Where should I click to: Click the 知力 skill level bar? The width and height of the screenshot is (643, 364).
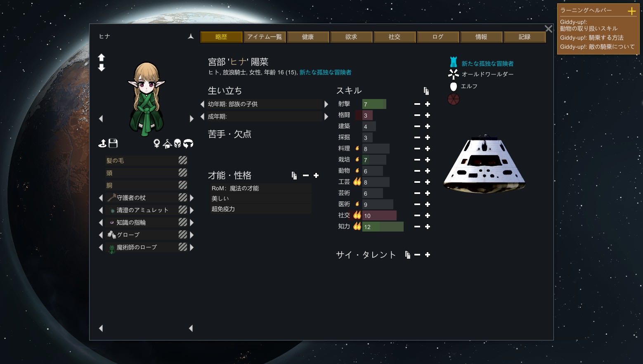[383, 227]
